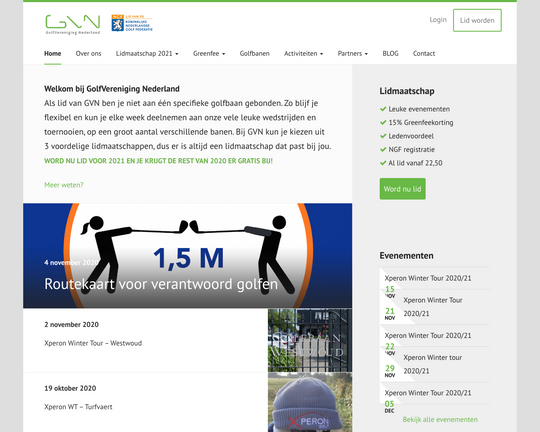Screen dimensions: 540x432
Task: Open the BLOG menu item
Action: (x=390, y=53)
